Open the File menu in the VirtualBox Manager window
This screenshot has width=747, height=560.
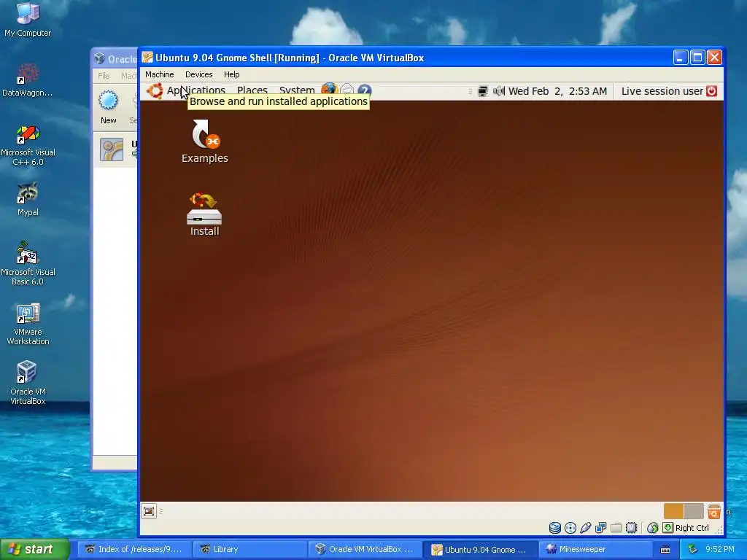click(104, 76)
